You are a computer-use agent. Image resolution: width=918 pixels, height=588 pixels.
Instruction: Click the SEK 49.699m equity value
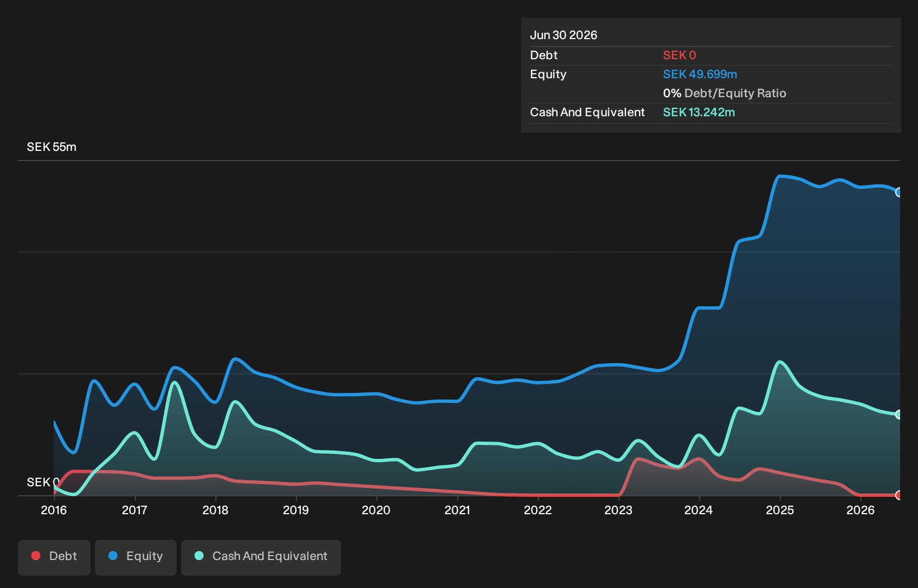tap(700, 74)
